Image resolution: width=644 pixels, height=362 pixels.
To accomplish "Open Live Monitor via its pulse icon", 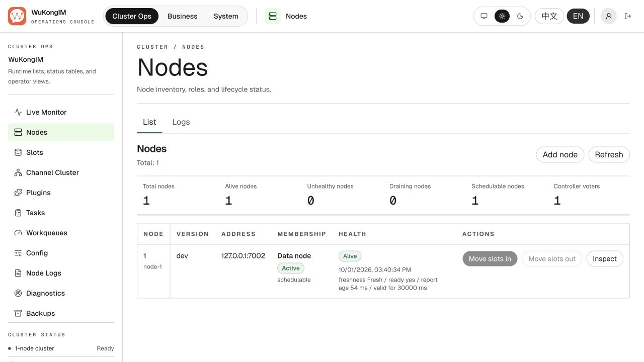I will coord(18,112).
